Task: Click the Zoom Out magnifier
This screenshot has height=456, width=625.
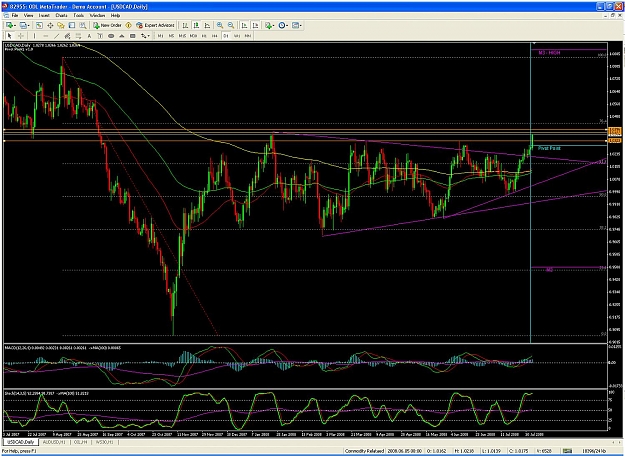Action: (231, 25)
